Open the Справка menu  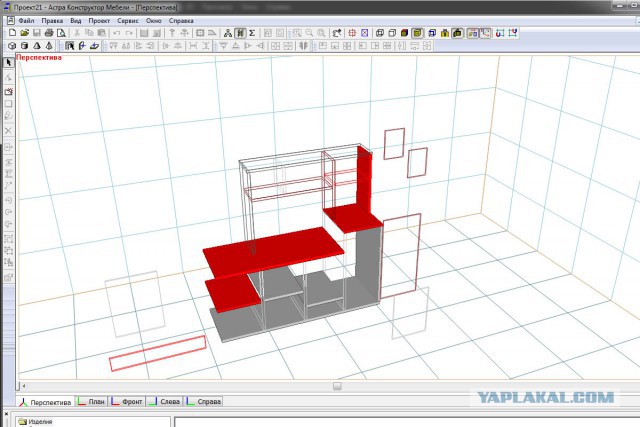point(181,20)
